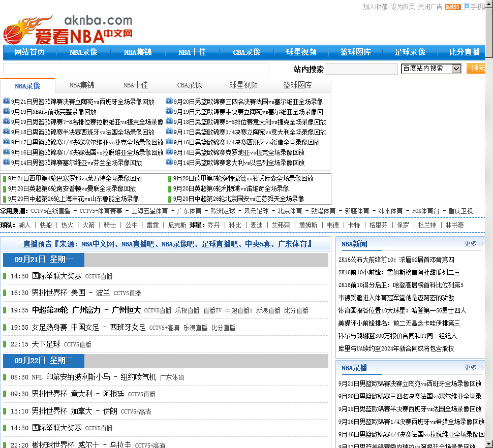The image size is (493, 448).
Task: Click the 站内搜索 text input field
Action: pos(361,69)
